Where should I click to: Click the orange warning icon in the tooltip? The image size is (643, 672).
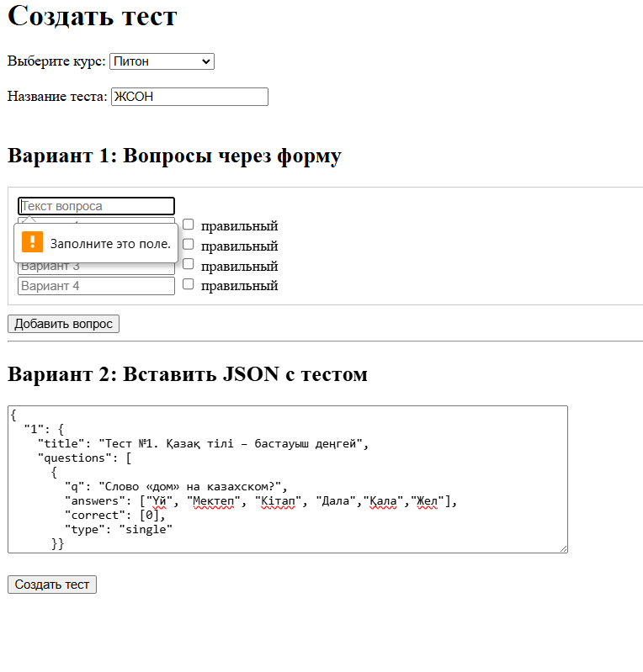point(31,243)
